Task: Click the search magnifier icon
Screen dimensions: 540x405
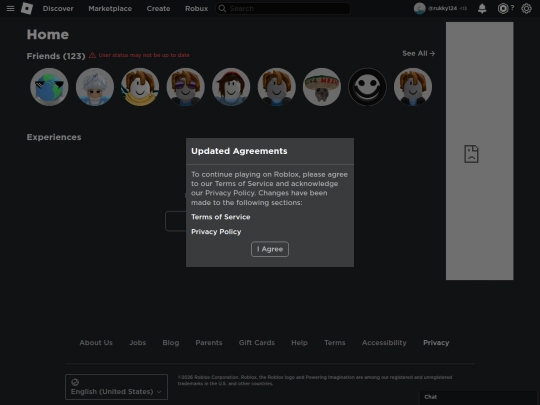Action: pos(222,8)
